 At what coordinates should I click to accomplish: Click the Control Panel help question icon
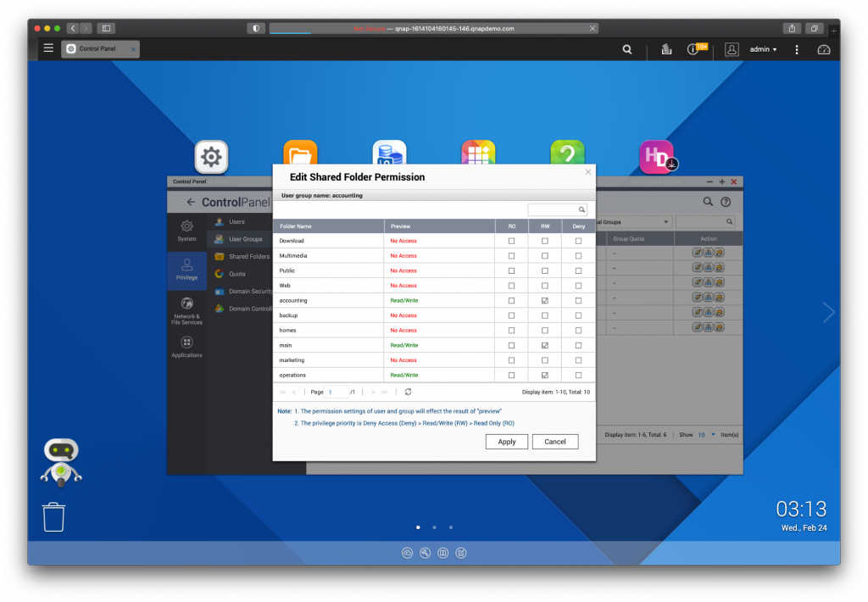pos(726,202)
